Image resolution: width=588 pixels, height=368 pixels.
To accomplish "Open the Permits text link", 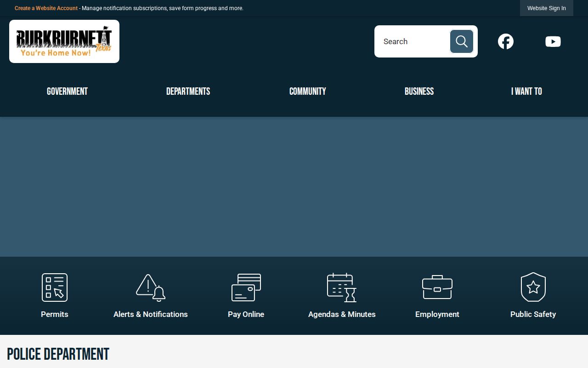I will (x=55, y=314).
